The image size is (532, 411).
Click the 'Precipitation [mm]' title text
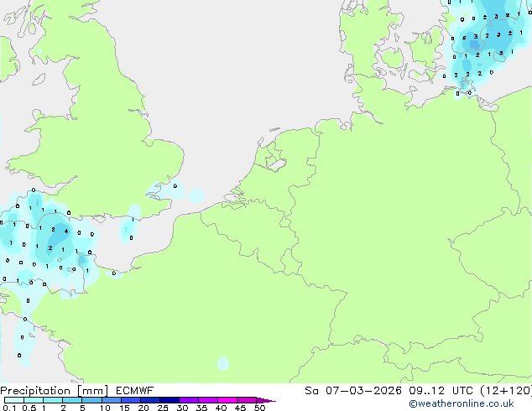click(54, 391)
